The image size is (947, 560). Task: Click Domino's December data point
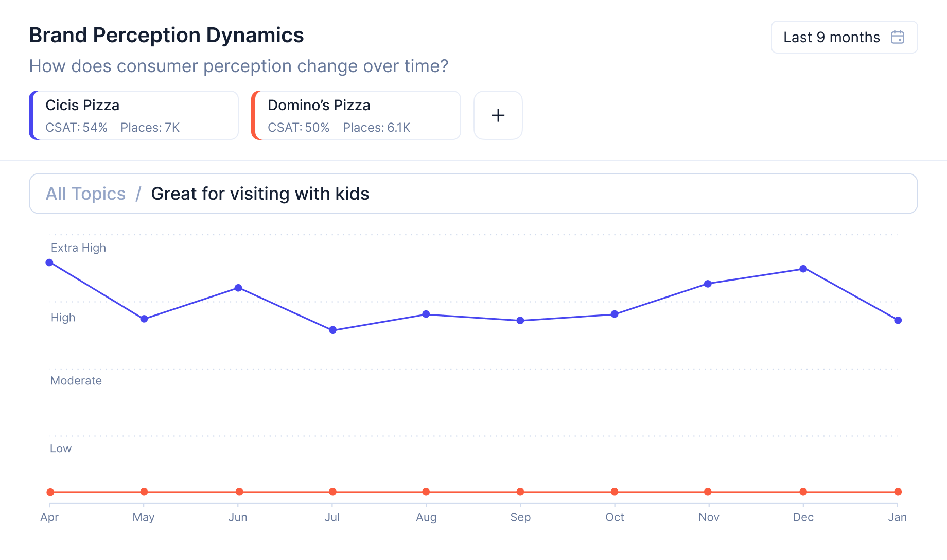point(803,492)
